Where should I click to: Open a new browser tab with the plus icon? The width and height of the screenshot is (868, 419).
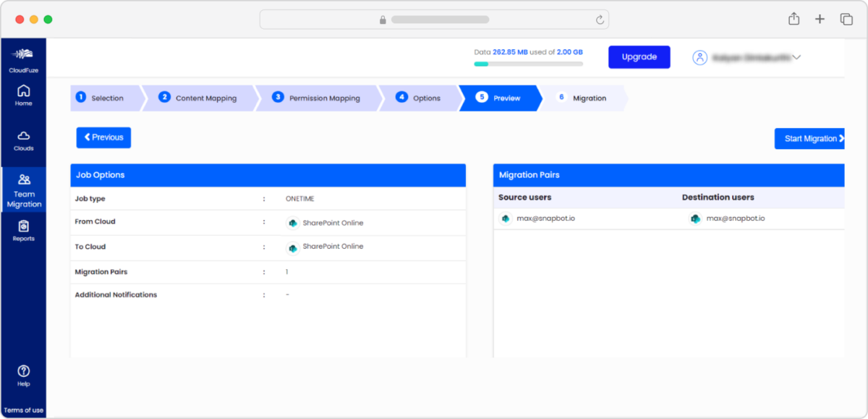point(820,19)
